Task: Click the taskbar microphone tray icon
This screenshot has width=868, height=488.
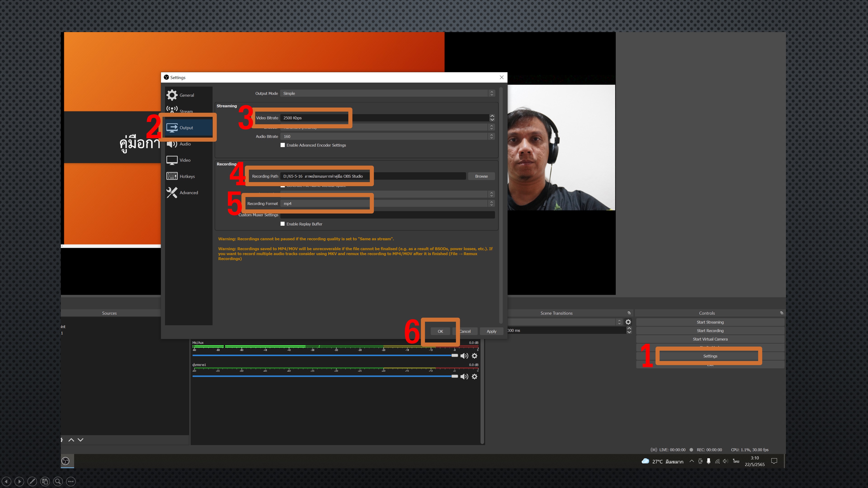Action: [709, 461]
